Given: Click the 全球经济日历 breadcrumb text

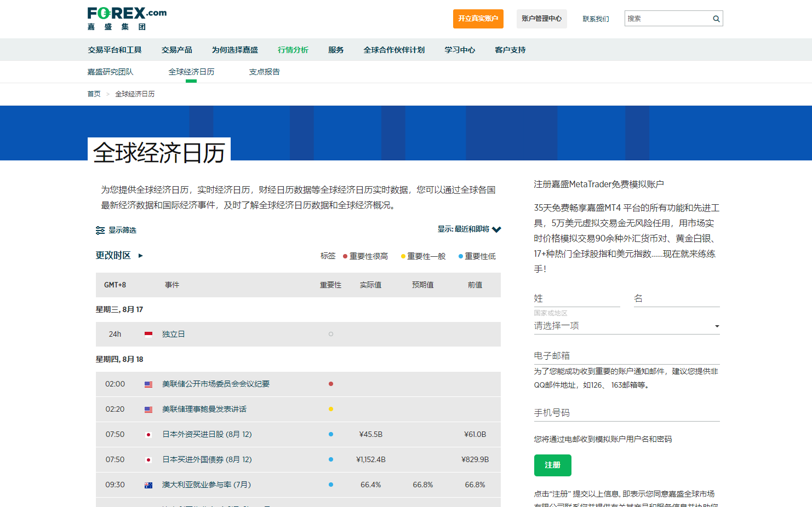Looking at the screenshot, I should pos(135,94).
